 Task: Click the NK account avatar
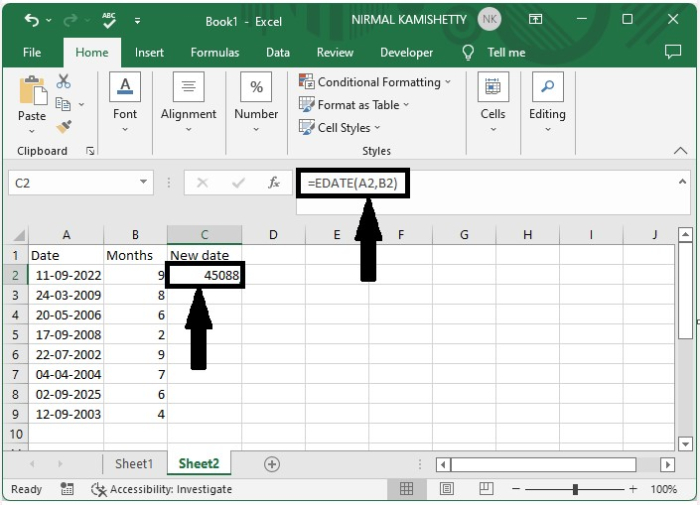tap(489, 19)
